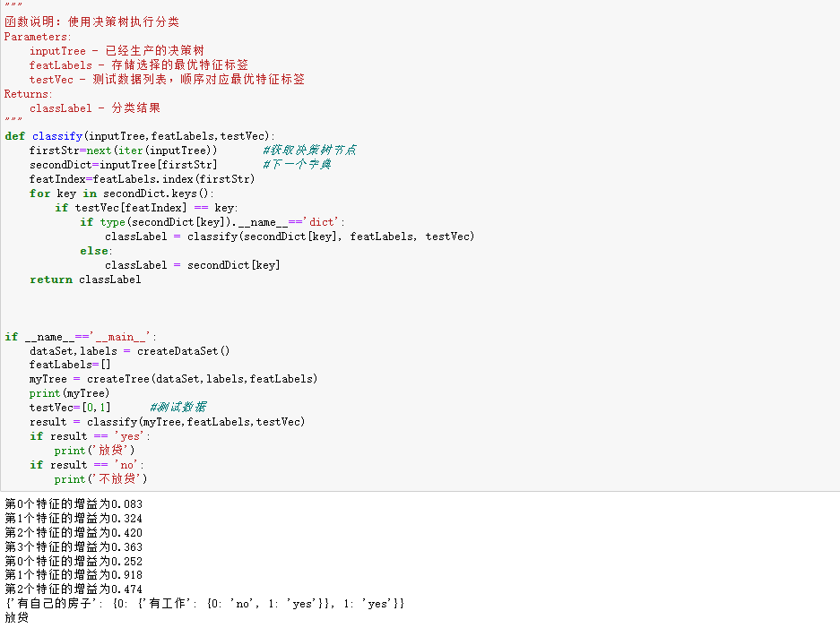Click the "for key in secondDict.keys()" line
The image size is (840, 628).
pos(122,194)
